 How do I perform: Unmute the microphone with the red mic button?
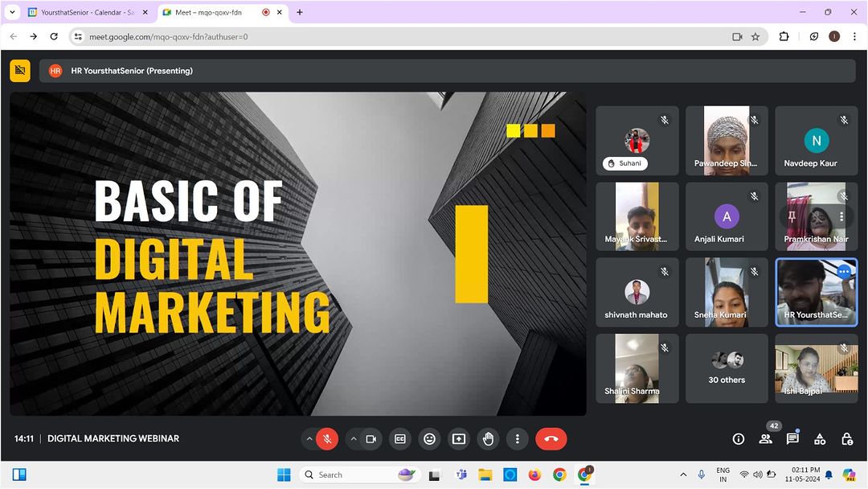[326, 439]
